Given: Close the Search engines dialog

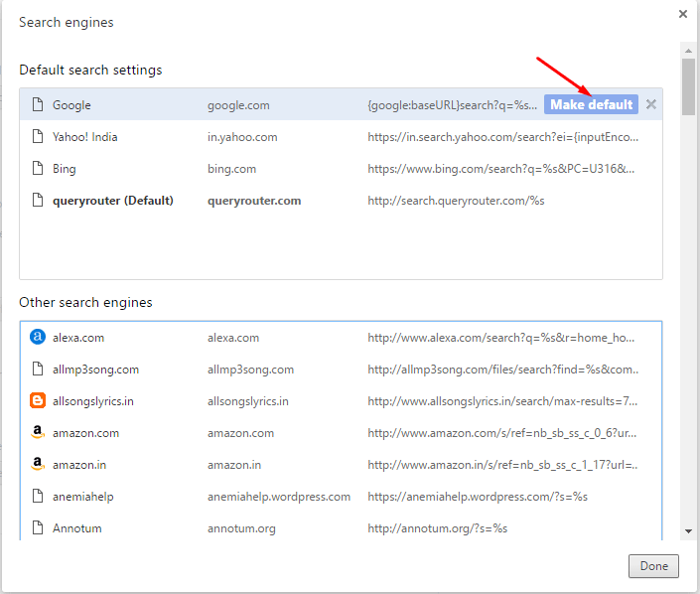Looking at the screenshot, I should pos(682,14).
